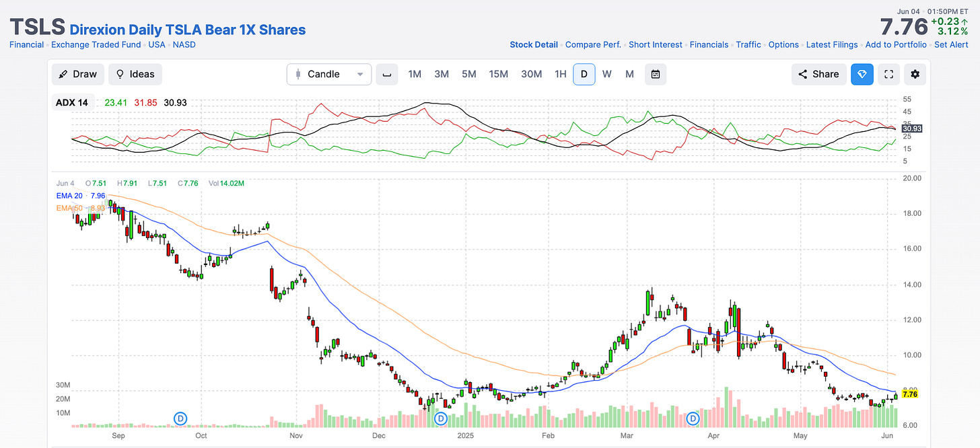
Task: Click the Share button
Action: [x=819, y=74]
